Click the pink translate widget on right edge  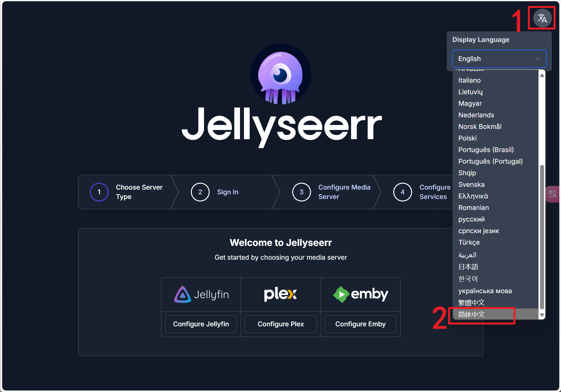pos(553,194)
